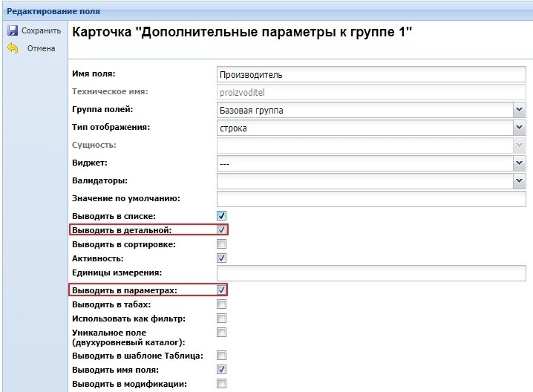Uncheck the Выводить в параметрах checkbox

[x=221, y=290]
